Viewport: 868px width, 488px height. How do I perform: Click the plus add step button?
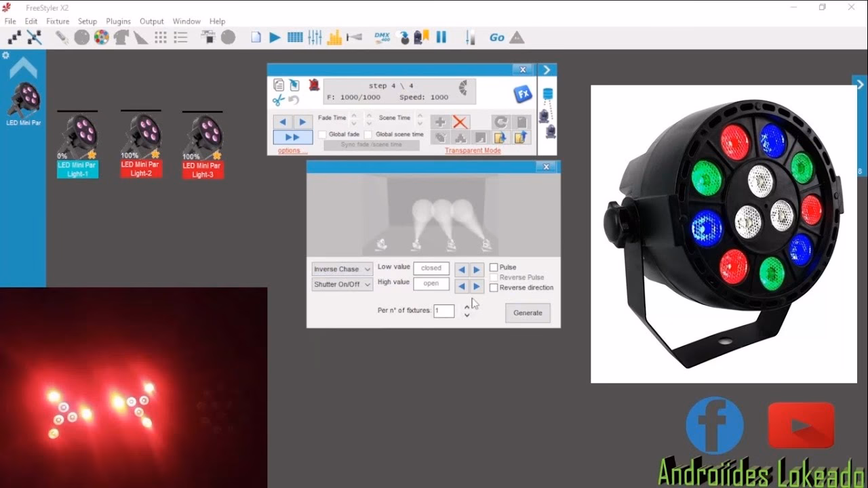pyautogui.click(x=440, y=122)
